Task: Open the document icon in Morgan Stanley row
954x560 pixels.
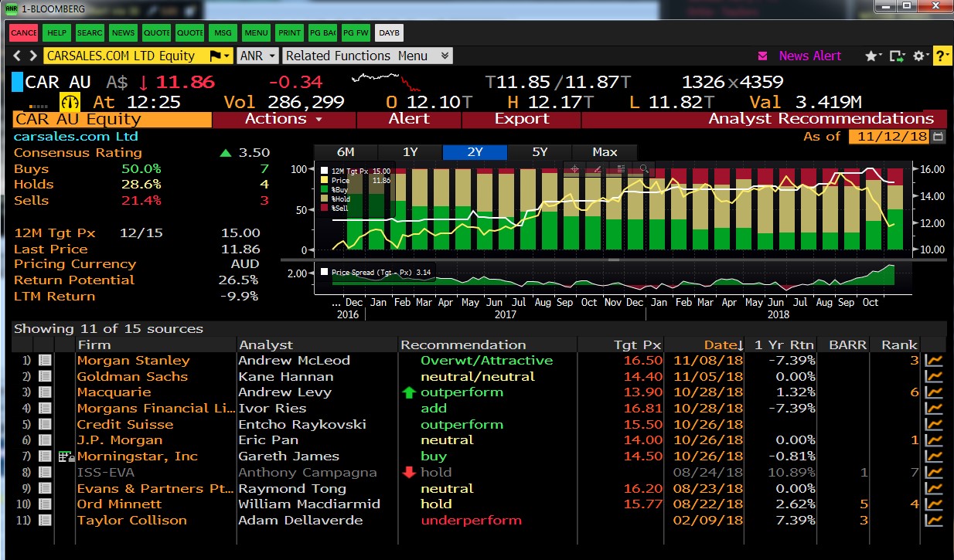Action: [x=45, y=361]
